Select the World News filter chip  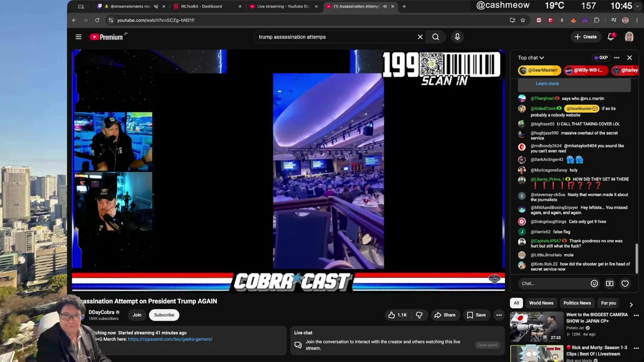(x=541, y=303)
